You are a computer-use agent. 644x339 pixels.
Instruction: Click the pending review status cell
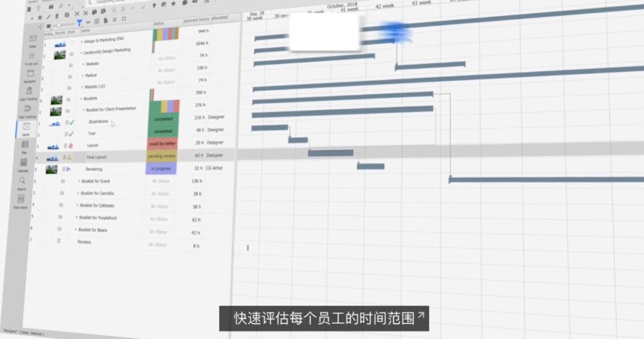(x=162, y=156)
